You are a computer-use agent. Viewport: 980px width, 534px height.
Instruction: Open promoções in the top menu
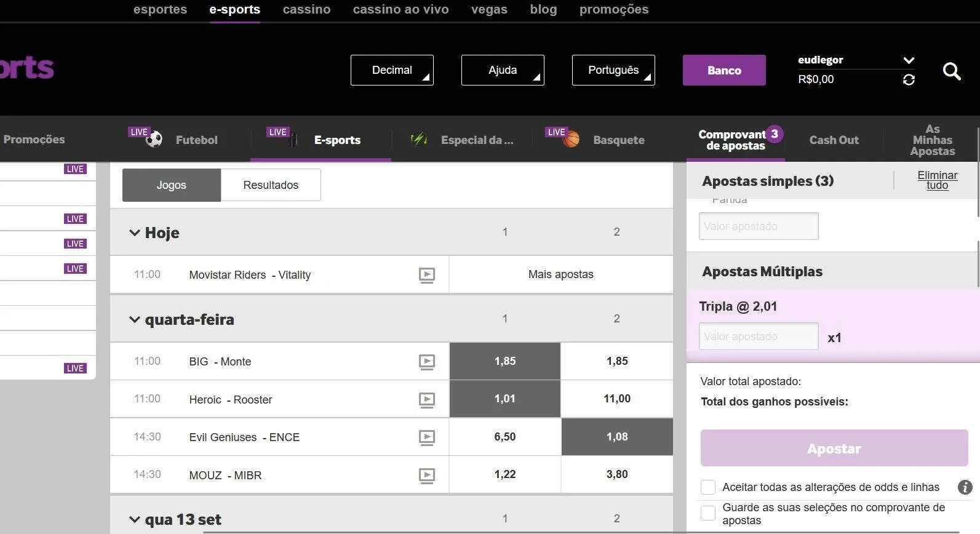[x=614, y=9]
